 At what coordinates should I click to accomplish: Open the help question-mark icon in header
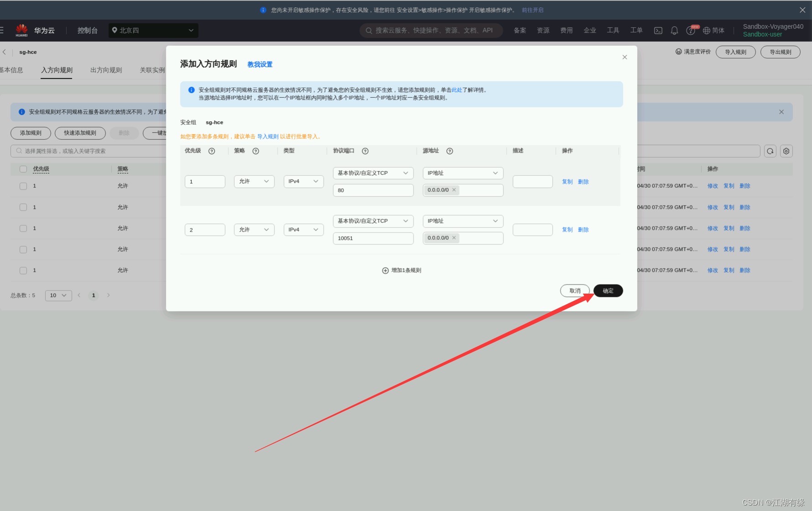click(691, 31)
